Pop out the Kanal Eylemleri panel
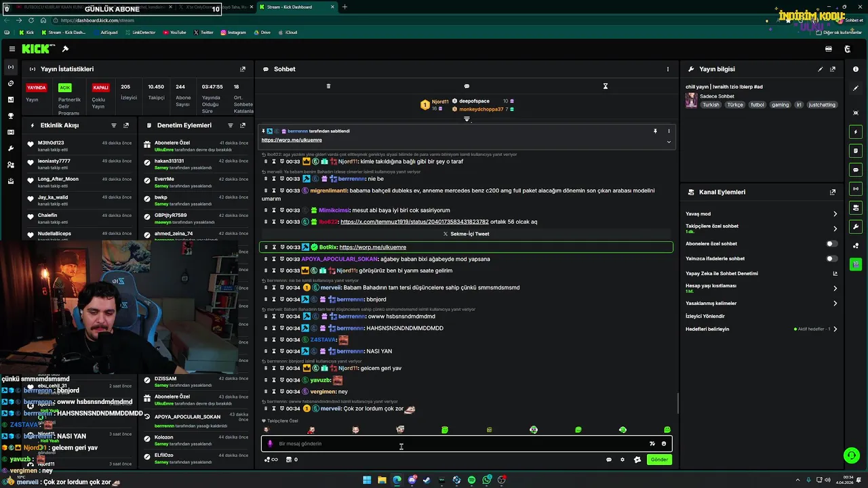868x488 pixels. click(x=833, y=192)
